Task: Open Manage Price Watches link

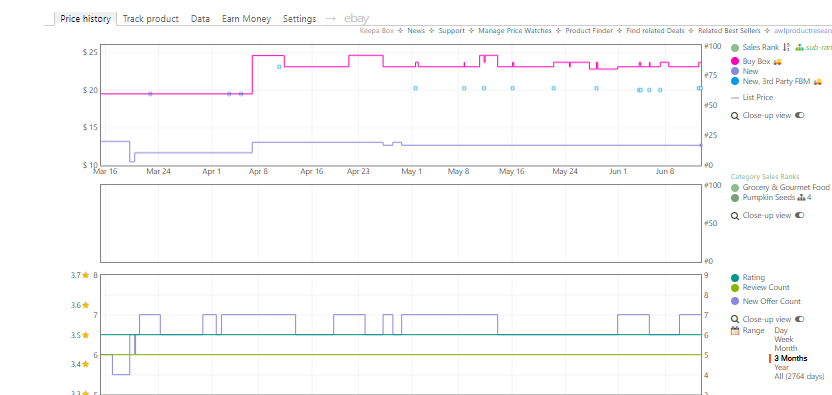Action: 515,31
